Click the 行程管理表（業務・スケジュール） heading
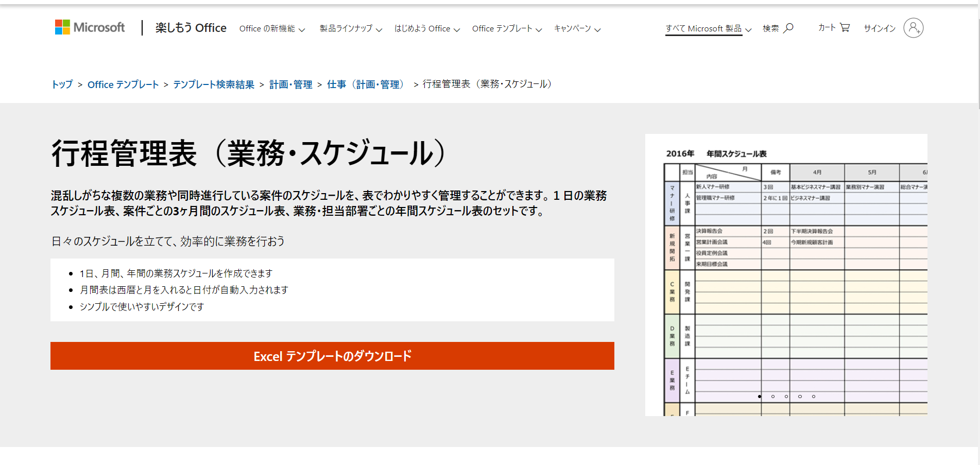The image size is (980, 465). (249, 153)
